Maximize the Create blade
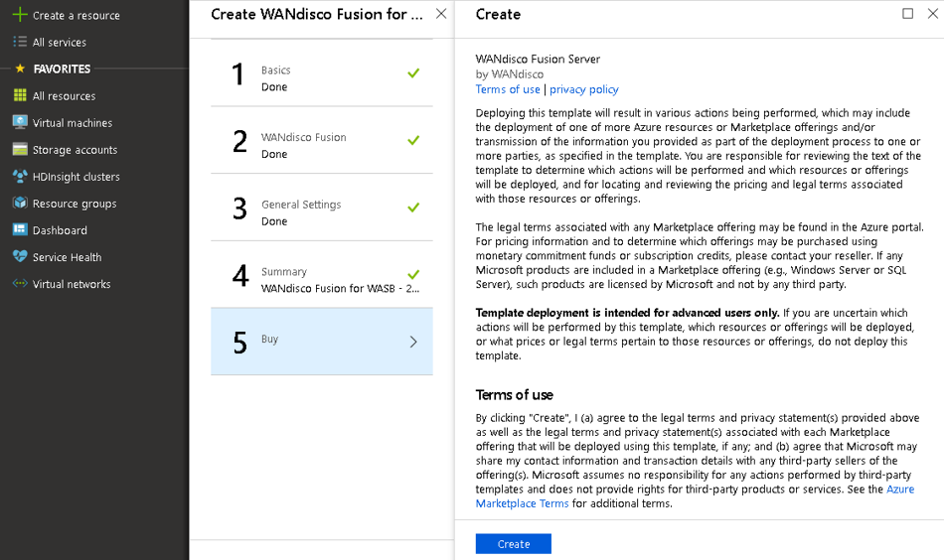This screenshot has height=560, width=944. coord(908,14)
